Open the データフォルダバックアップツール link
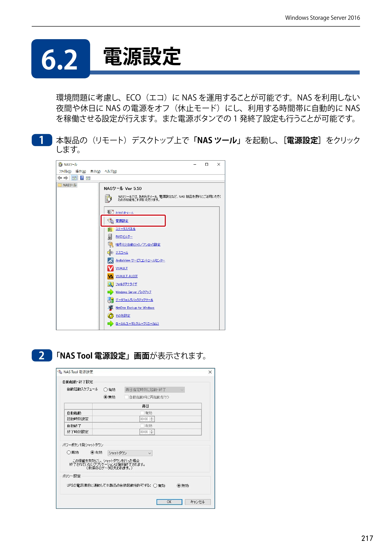The image size is (392, 554). click(x=134, y=300)
